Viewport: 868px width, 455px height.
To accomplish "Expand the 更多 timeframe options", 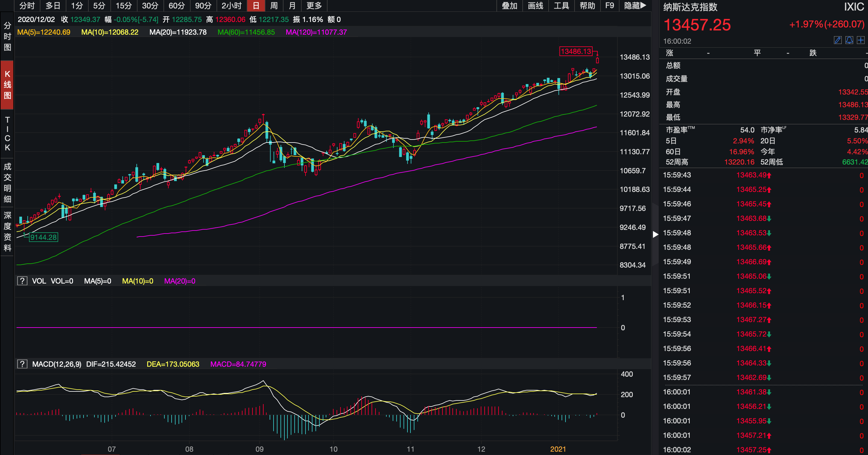I will (x=314, y=6).
